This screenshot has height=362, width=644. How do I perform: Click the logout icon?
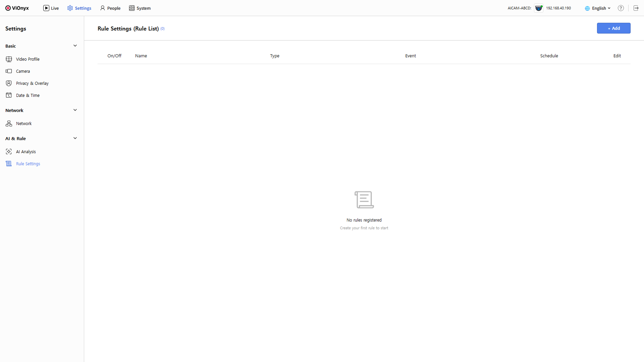click(x=636, y=8)
